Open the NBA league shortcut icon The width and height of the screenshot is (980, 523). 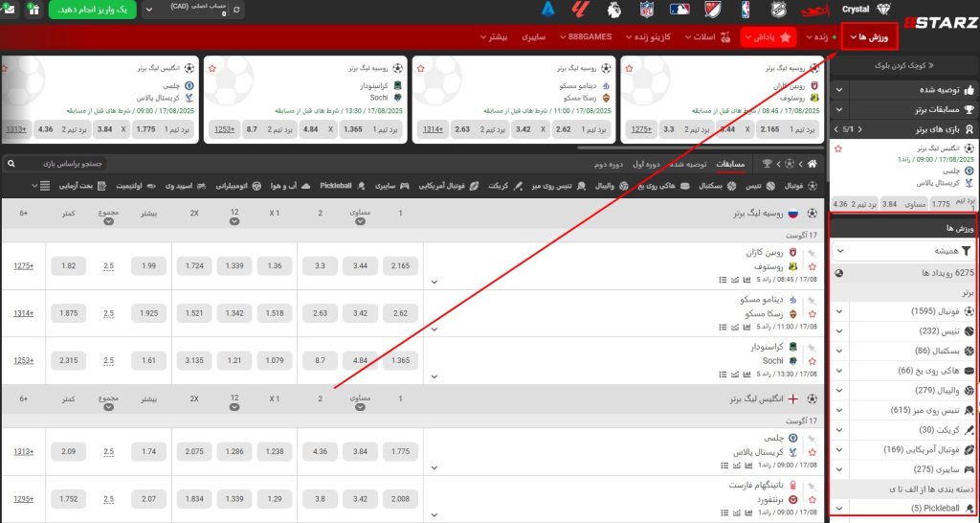point(745,10)
